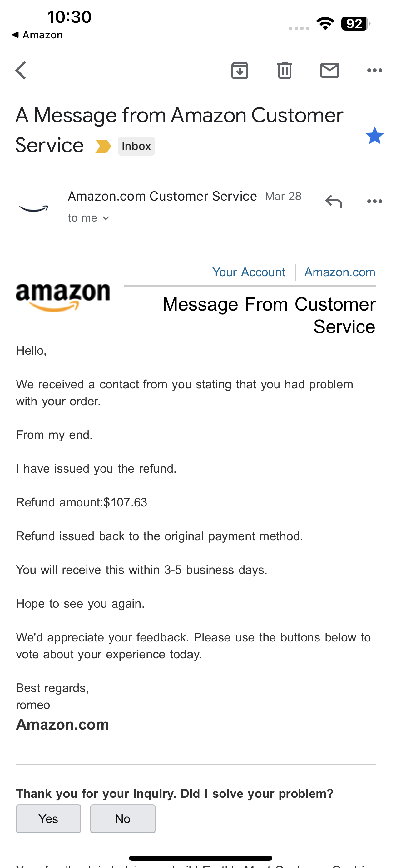Delete the message using the trash icon
Viewport: 401px width, 868px height.
pos(285,70)
